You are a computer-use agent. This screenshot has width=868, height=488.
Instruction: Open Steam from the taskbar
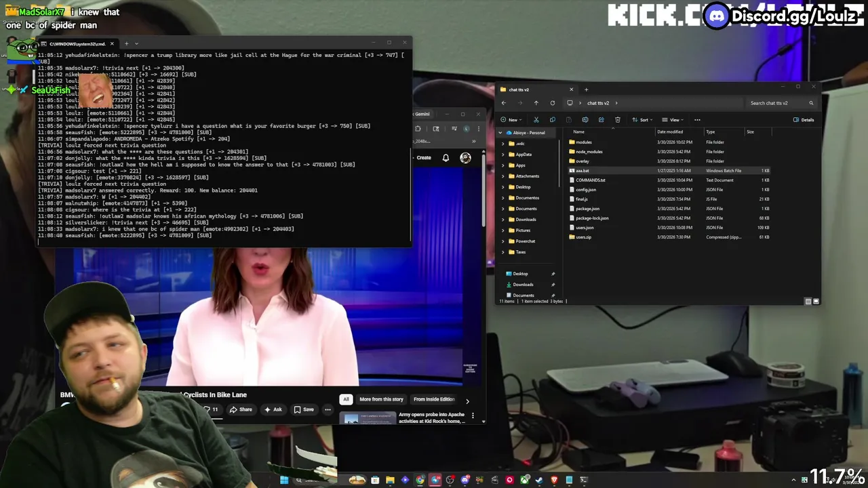(x=539, y=480)
